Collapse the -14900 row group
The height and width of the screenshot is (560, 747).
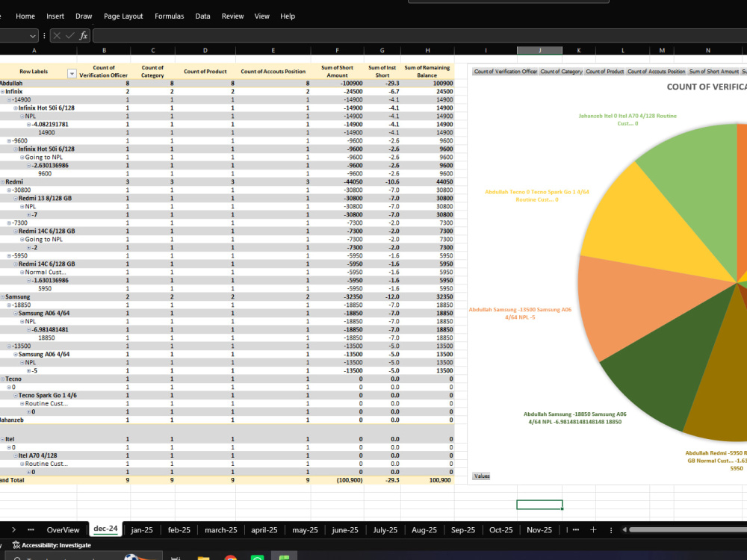tap(9, 99)
